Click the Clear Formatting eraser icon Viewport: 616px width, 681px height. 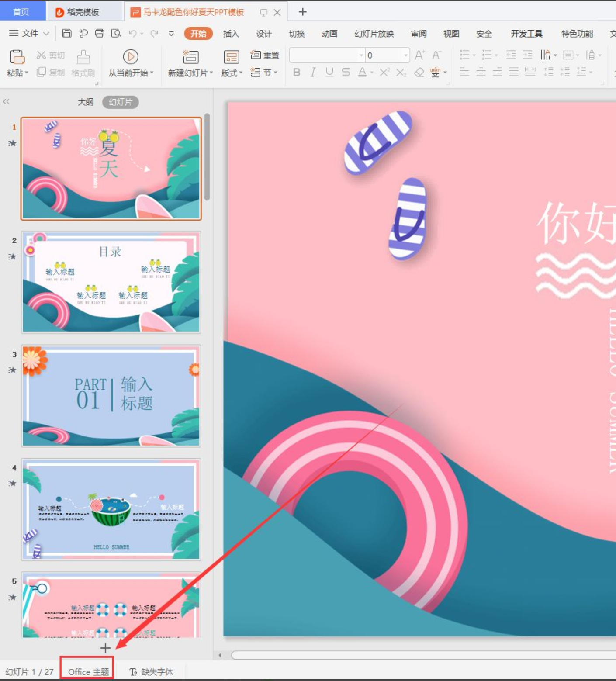pos(419,72)
